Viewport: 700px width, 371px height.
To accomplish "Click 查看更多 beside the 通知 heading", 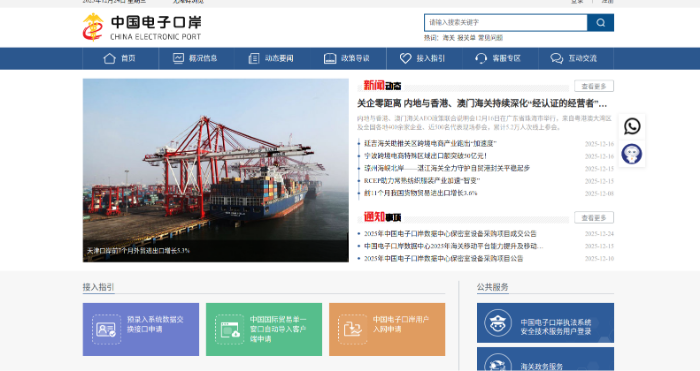I will (594, 218).
